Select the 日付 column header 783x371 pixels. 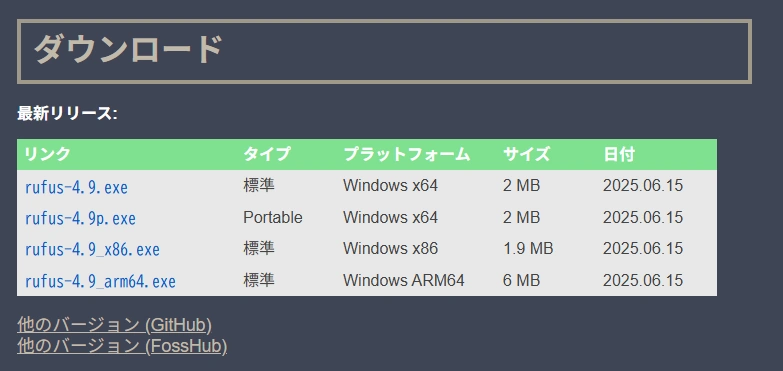point(618,154)
